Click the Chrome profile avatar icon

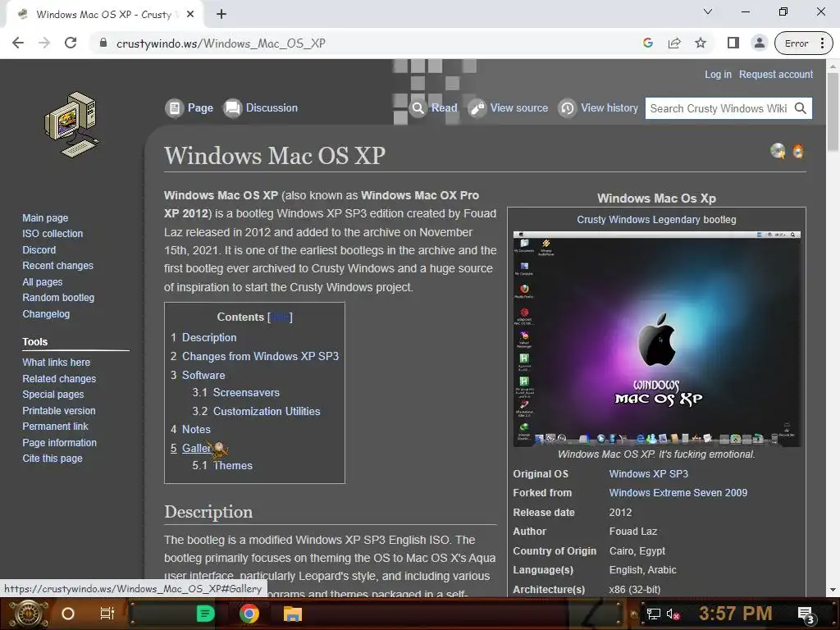(759, 43)
